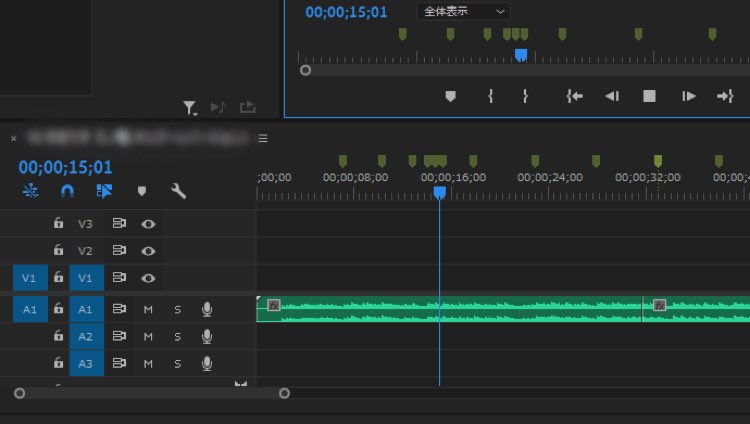Toggle lock on track A2
This screenshot has height=424, width=750.
click(x=58, y=336)
